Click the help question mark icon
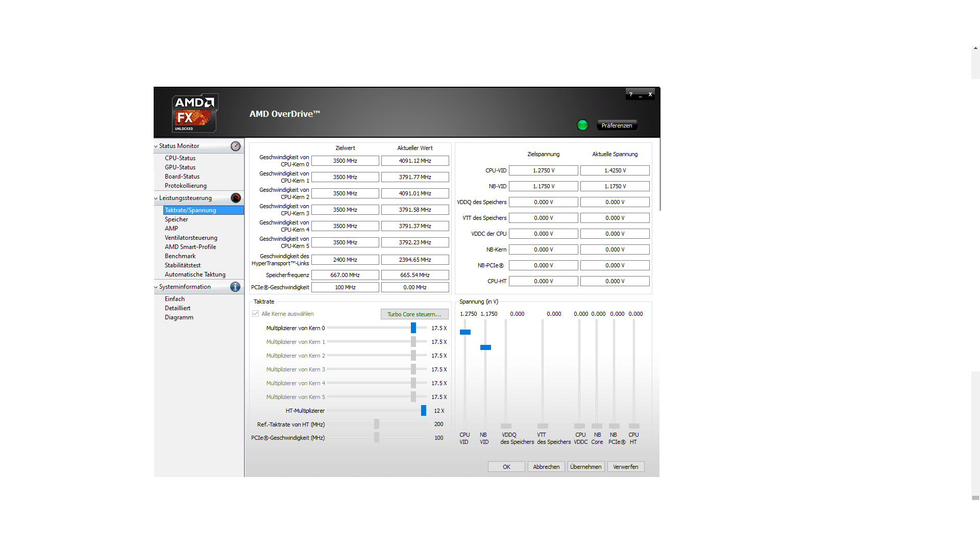Image resolution: width=980 pixels, height=551 pixels. [631, 94]
